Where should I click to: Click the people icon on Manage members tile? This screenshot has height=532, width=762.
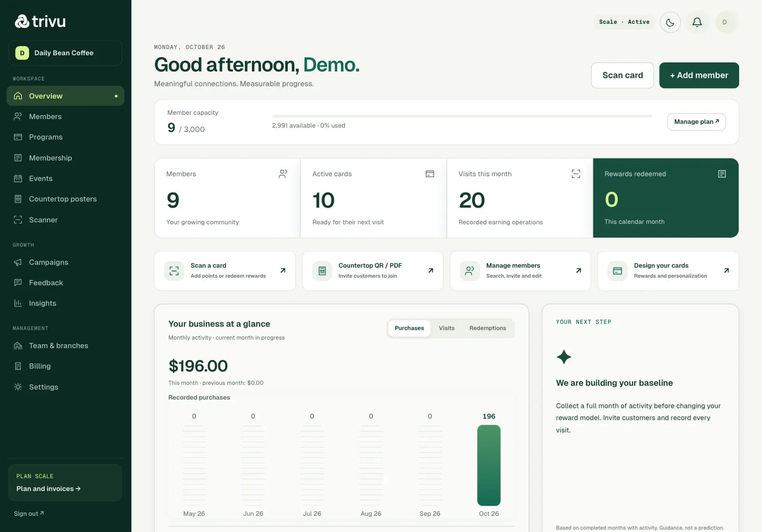[470, 271]
